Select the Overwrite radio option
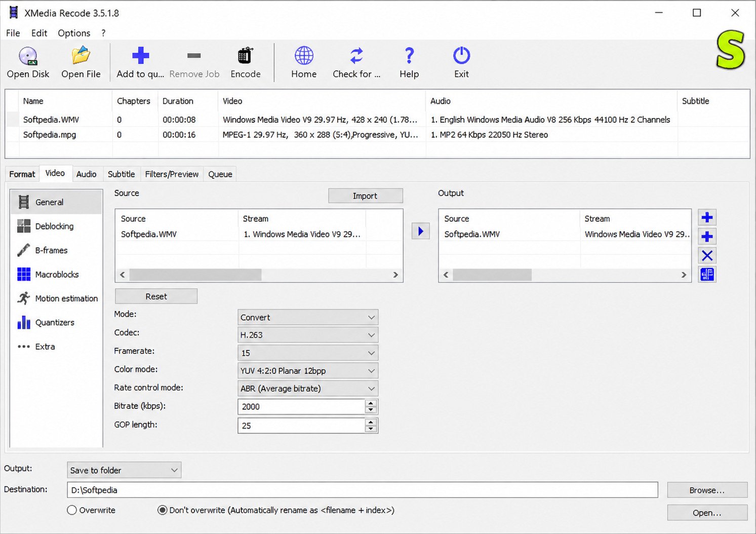Image resolution: width=756 pixels, height=534 pixels. (72, 510)
